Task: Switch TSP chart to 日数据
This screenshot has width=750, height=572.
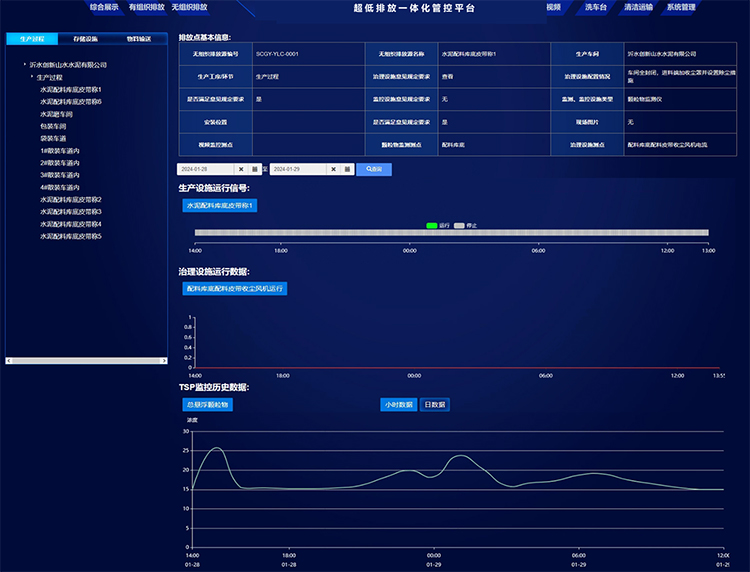Action: pyautogui.click(x=435, y=405)
